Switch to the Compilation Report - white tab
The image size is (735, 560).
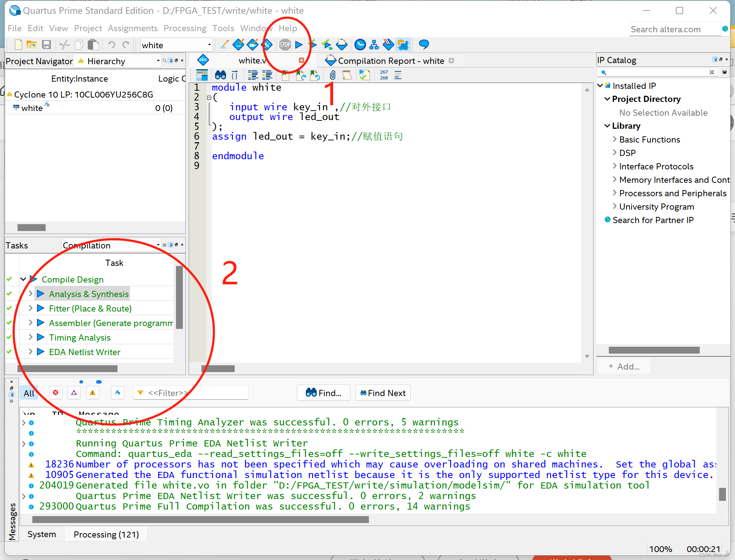tap(390, 61)
